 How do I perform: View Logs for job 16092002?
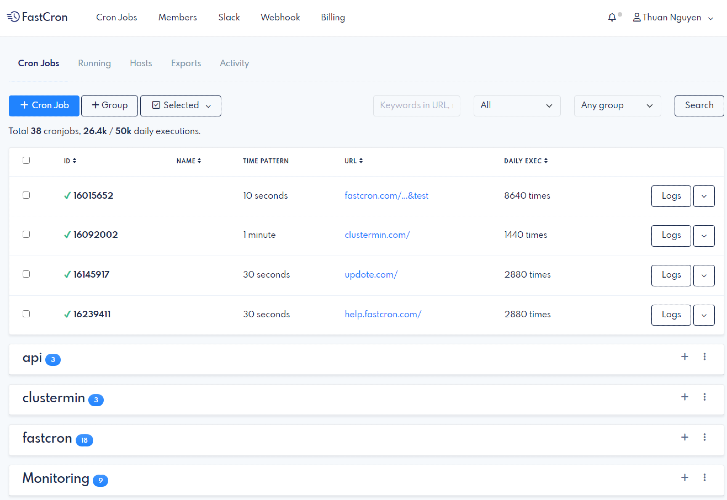click(x=671, y=236)
